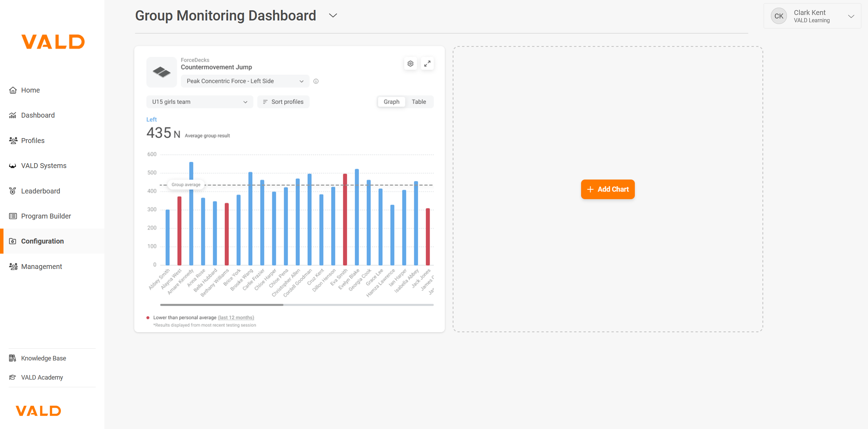Select Configuration menu item

pyautogui.click(x=52, y=241)
